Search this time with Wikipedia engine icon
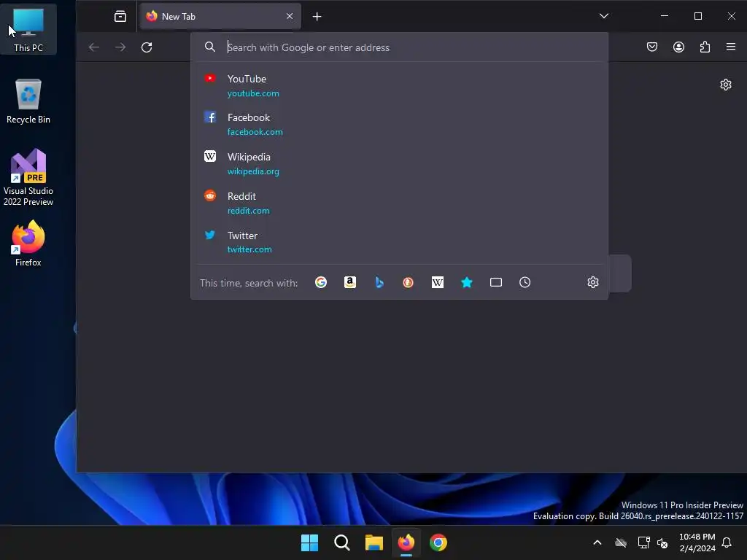Screen dimensions: 747x560 tap(438, 282)
